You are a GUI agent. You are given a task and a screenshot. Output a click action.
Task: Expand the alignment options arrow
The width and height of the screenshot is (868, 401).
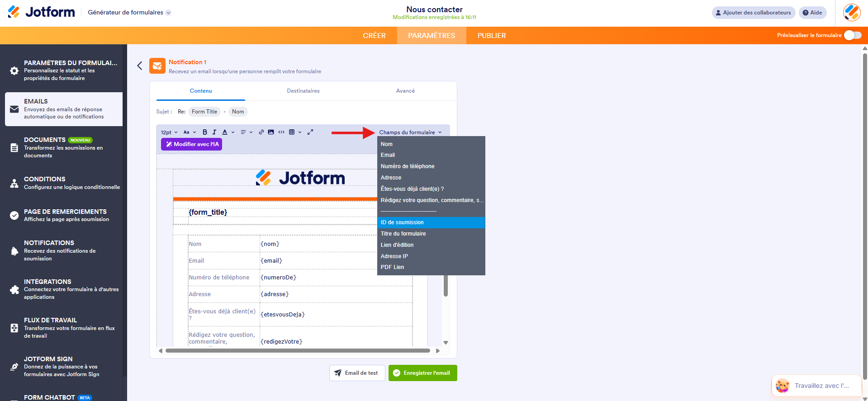click(x=251, y=132)
